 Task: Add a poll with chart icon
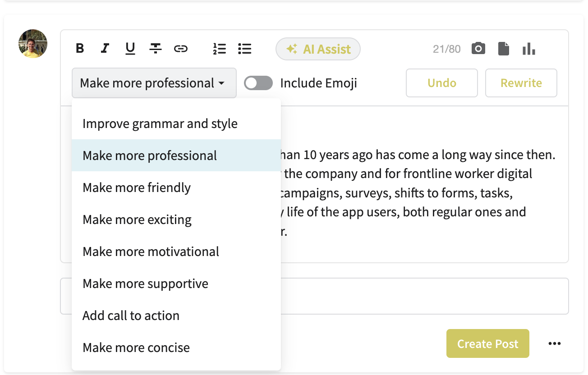click(x=529, y=49)
